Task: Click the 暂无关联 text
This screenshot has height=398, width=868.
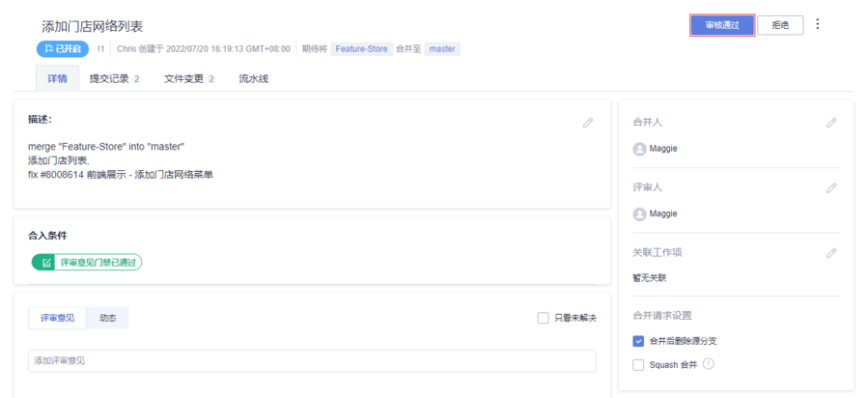Action: click(x=650, y=278)
